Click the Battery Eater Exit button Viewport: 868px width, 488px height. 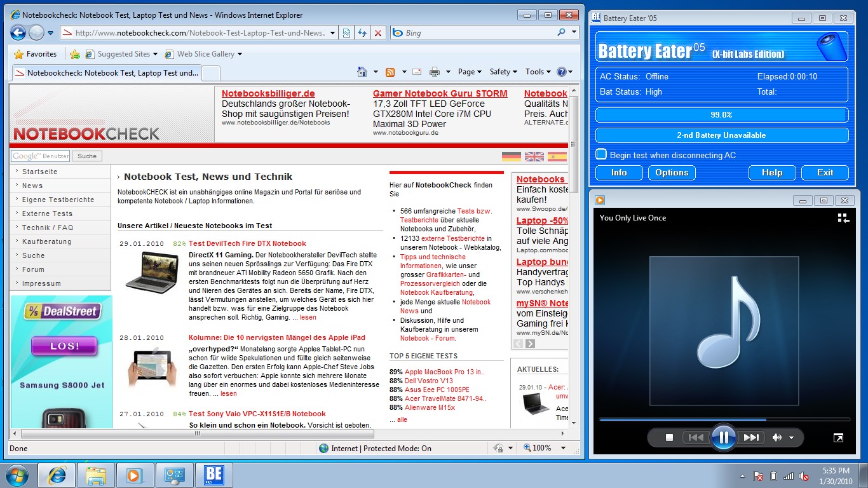[x=825, y=172]
